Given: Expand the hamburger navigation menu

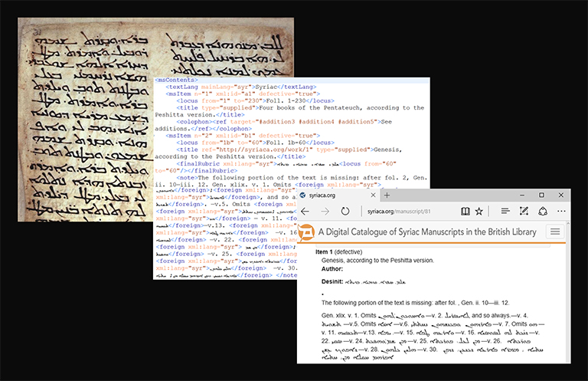Looking at the screenshot, I should (x=555, y=232).
